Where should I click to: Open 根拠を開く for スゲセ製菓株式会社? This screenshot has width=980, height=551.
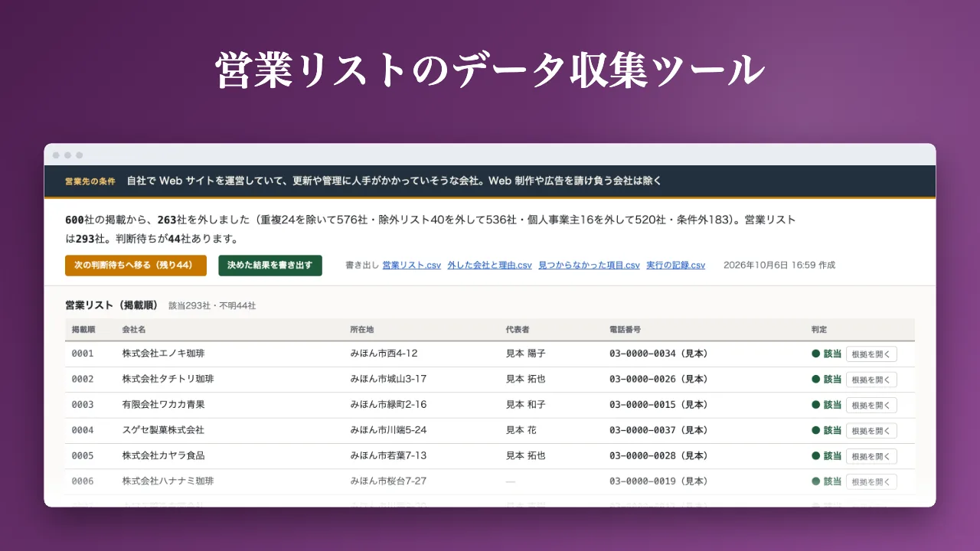(x=871, y=431)
